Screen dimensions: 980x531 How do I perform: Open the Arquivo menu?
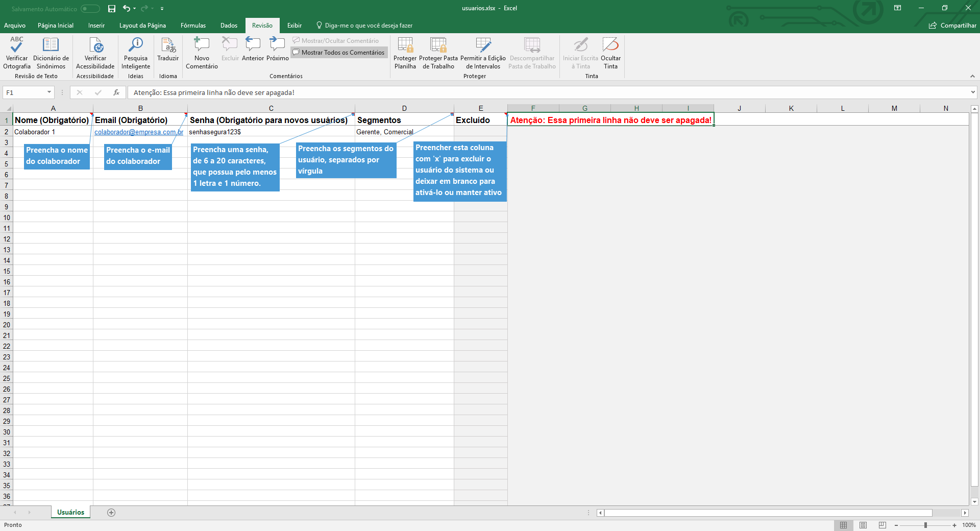pos(15,26)
